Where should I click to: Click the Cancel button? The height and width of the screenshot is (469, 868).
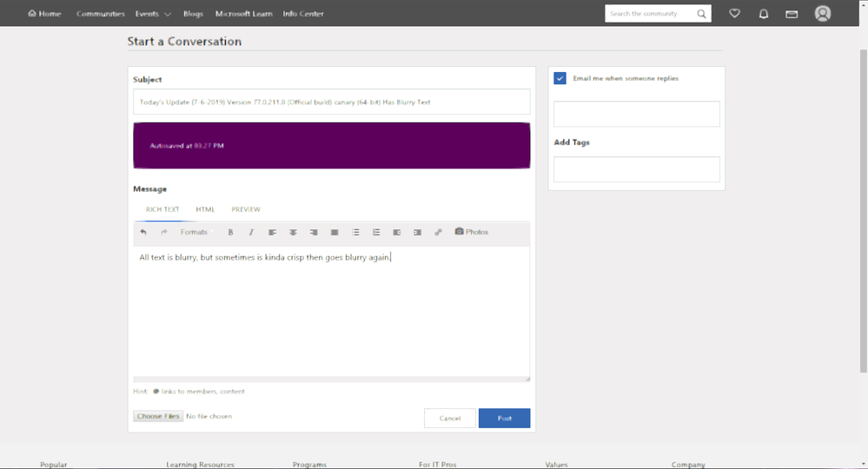point(450,418)
